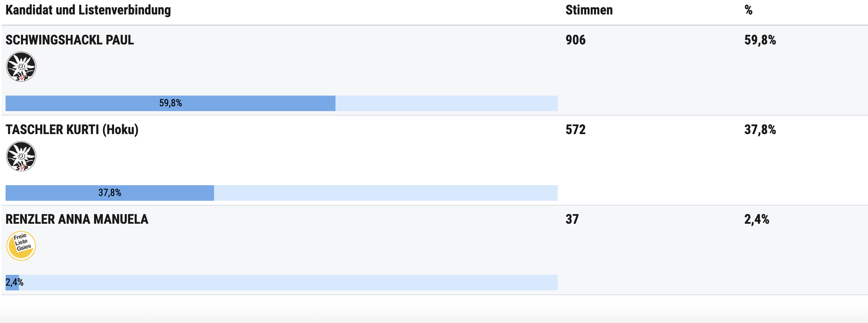This screenshot has height=323, width=868.
Task: Click 37,8% in the percent column
Action: 760,130
